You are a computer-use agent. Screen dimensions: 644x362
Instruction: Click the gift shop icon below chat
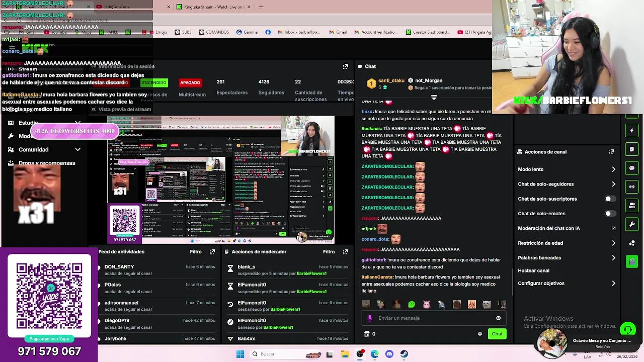366,334
